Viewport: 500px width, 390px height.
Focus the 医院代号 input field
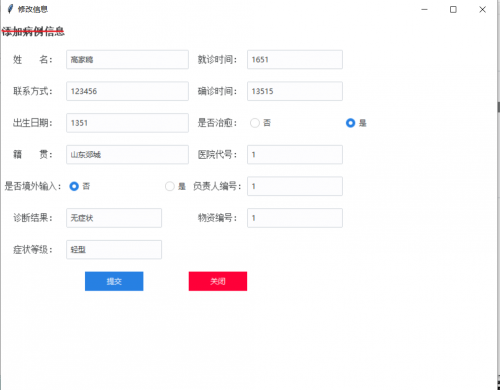pyautogui.click(x=295, y=154)
